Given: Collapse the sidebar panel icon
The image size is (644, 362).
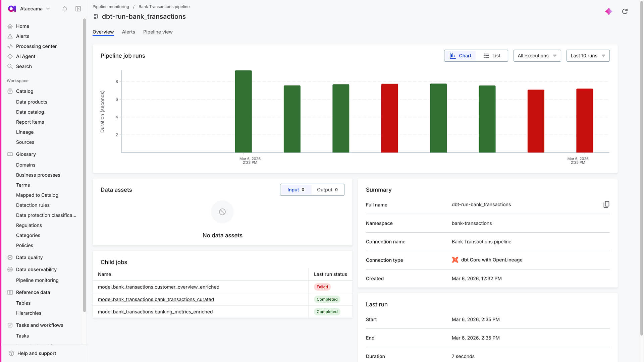Looking at the screenshot, I should [78, 9].
